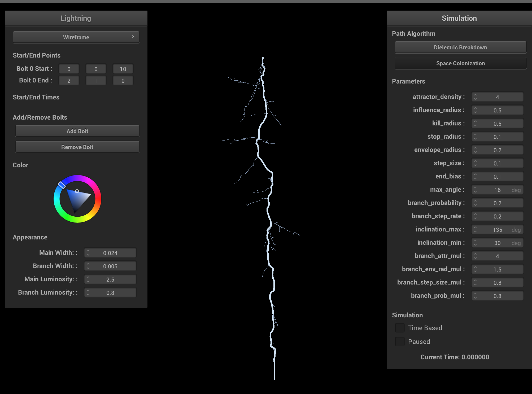Click the Remove Bolt button
This screenshot has height=394, width=532.
pyautogui.click(x=77, y=147)
